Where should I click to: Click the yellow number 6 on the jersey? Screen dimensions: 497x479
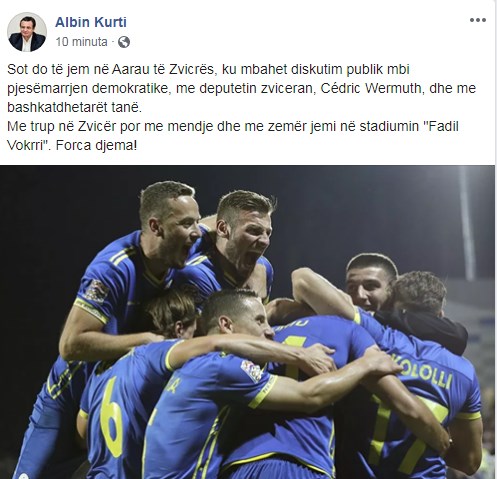[112, 417]
